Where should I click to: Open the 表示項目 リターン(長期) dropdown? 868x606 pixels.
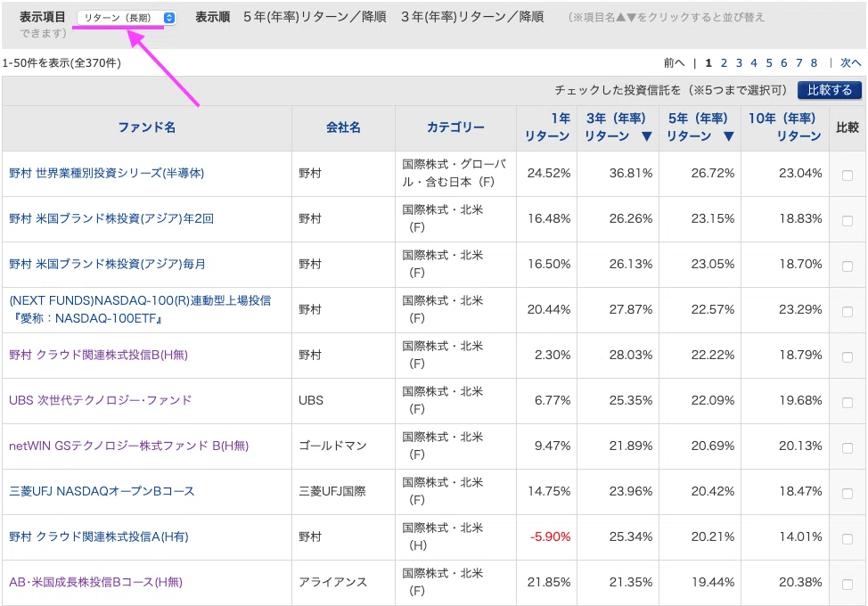coord(127,18)
